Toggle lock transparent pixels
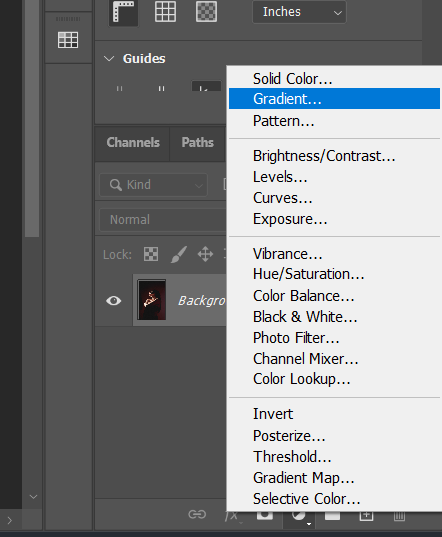Viewport: 442px width, 537px height. (151, 254)
